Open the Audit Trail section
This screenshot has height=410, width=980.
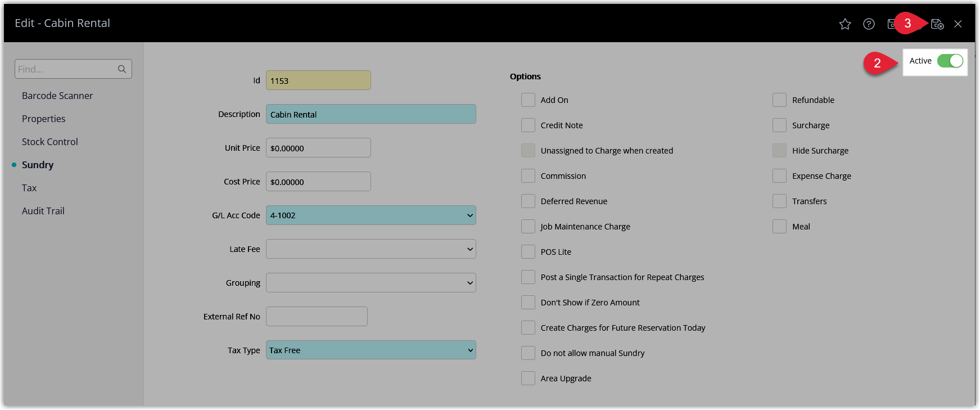(x=43, y=211)
